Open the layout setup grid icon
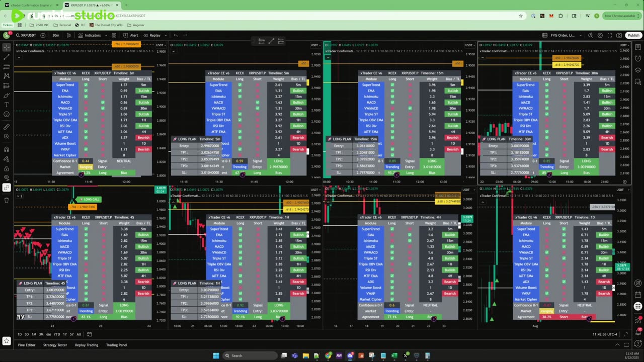Screen dimensions: 644x362 (545, 35)
